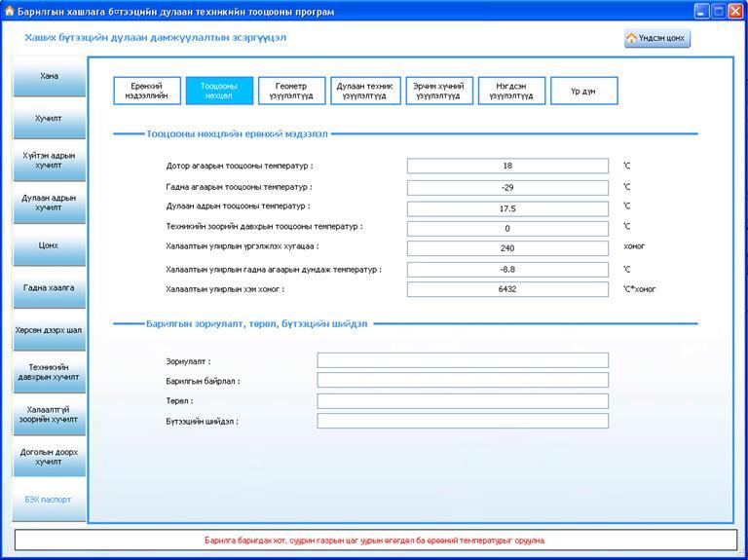The height and width of the screenshot is (560, 748).
Task: Click the Халаалтын улирлын хэм хоног label
Action: click(x=225, y=289)
